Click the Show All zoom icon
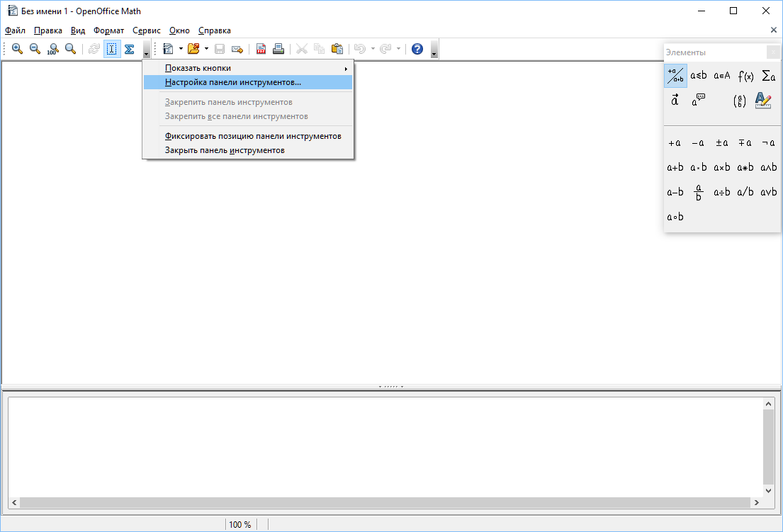Screen dimensions: 783x532 70,49
